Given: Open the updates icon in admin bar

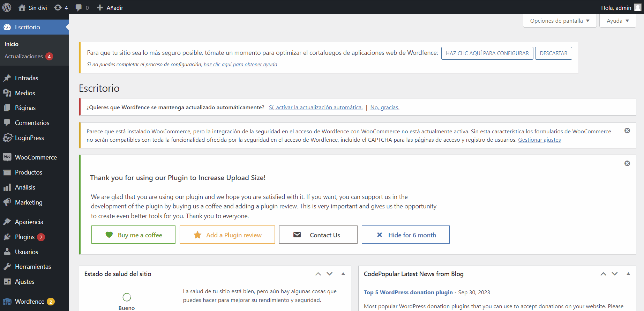Looking at the screenshot, I should [61, 7].
